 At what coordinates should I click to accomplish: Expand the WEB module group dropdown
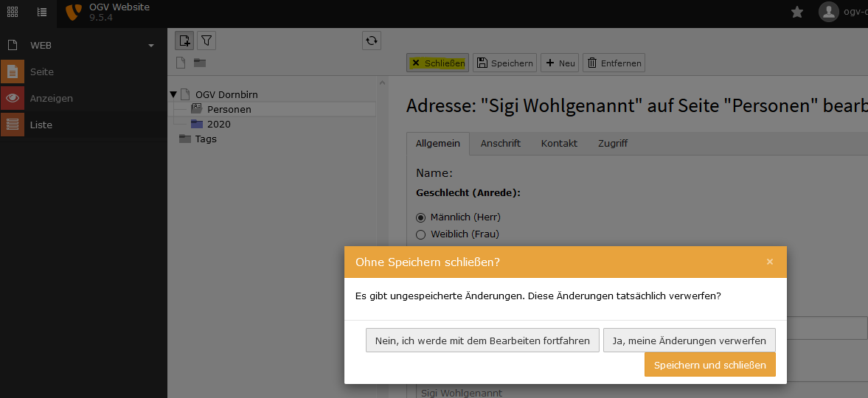(x=151, y=46)
